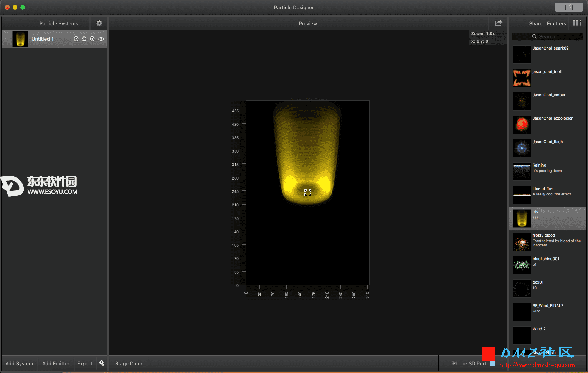The width and height of the screenshot is (588, 373).
Task: Select the box01 emitter thumbnail
Action: click(522, 289)
